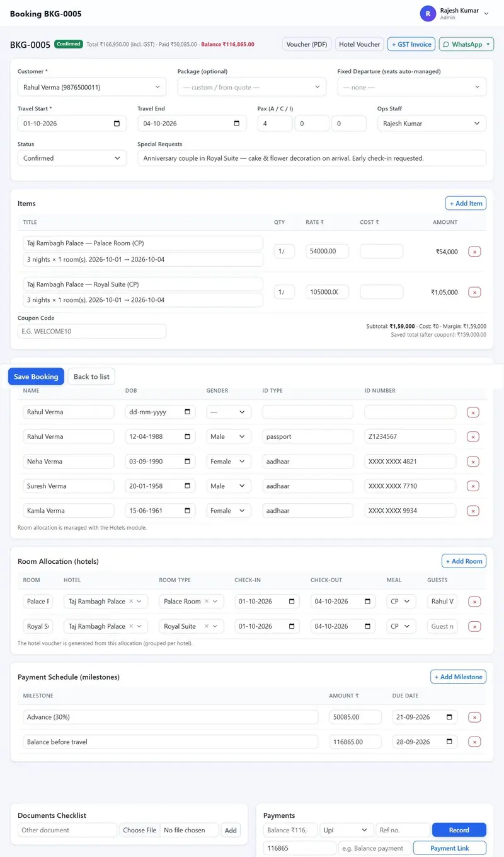Viewport: 504px width, 857px height.
Task: Delete the empty-DOB Rahul Verma traveller row
Action: [x=473, y=412]
